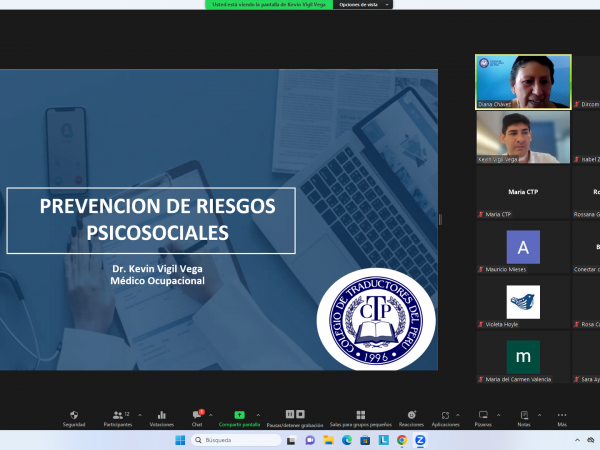This screenshot has height=450, width=600.
Task: Click the 'Kevin Vigil Vega' name label on the video tile
Action: pyautogui.click(x=497, y=159)
